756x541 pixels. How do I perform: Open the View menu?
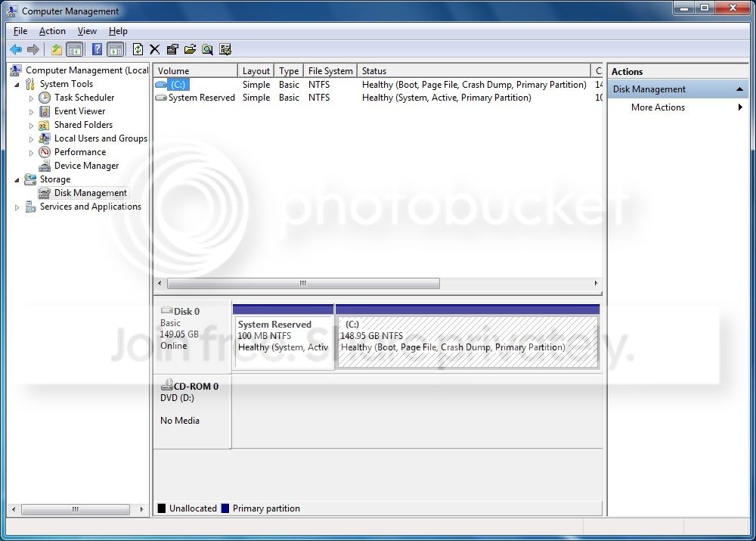point(87,31)
